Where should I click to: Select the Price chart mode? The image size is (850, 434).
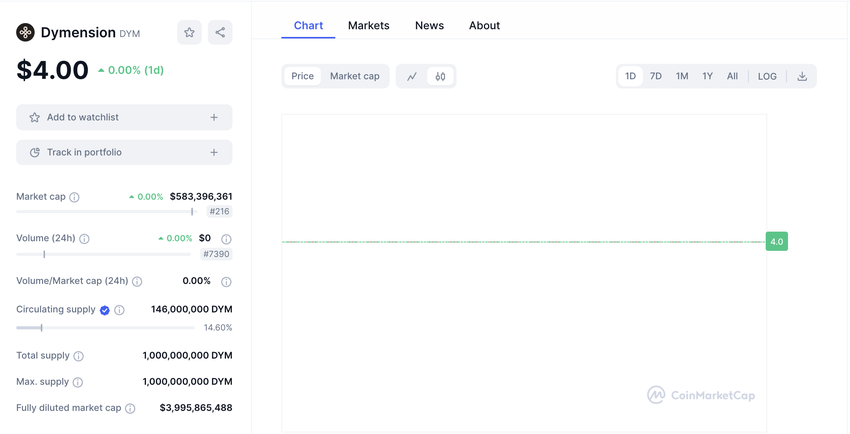coord(302,76)
